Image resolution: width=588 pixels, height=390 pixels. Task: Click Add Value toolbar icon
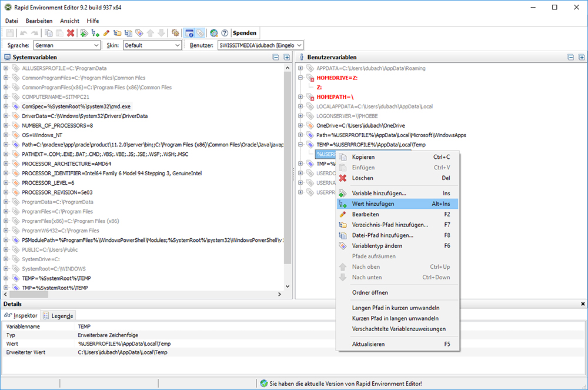[x=95, y=33]
